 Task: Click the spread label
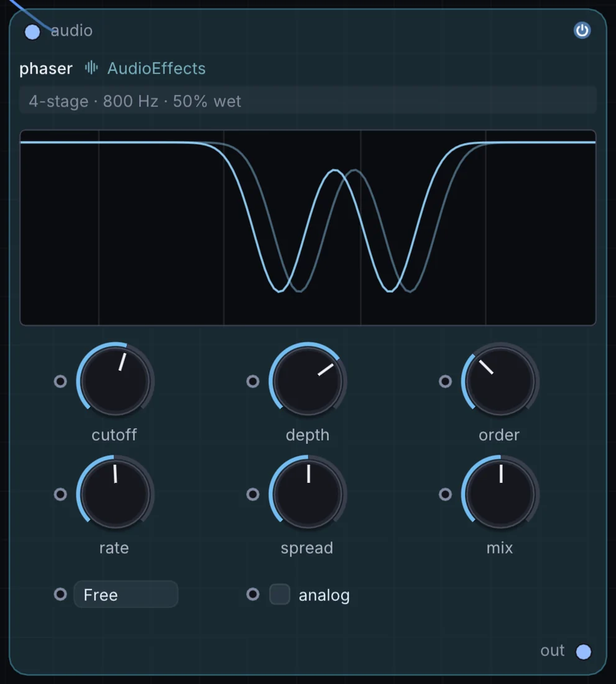tap(307, 548)
